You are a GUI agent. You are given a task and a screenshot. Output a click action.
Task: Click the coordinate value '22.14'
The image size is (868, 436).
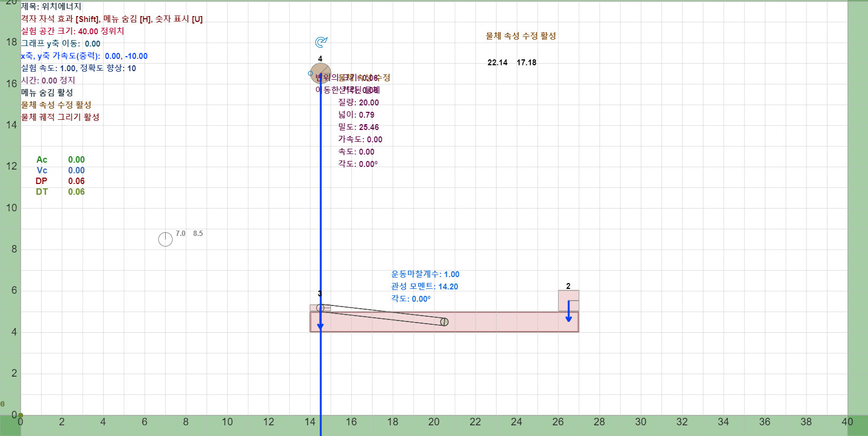(x=498, y=63)
